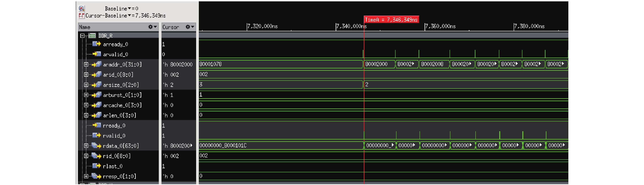
Task: Click the arburst_0[1:0] bus icon
Action: coord(96,95)
